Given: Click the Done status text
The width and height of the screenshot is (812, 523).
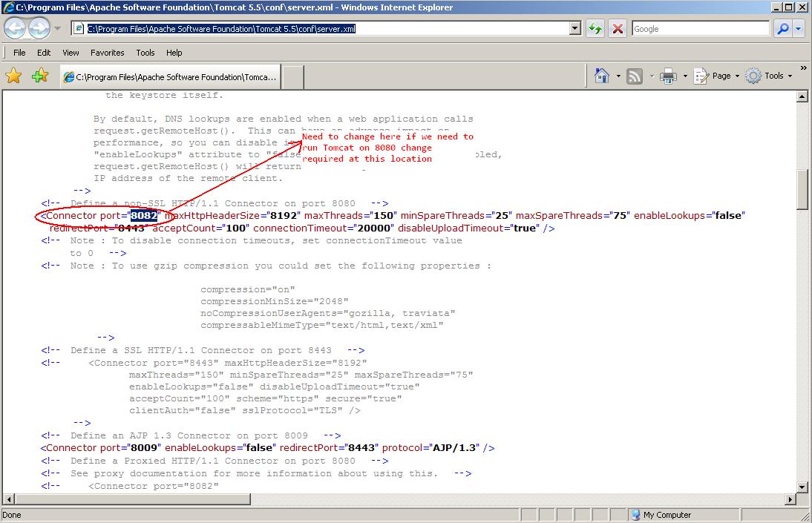Looking at the screenshot, I should point(11,515).
